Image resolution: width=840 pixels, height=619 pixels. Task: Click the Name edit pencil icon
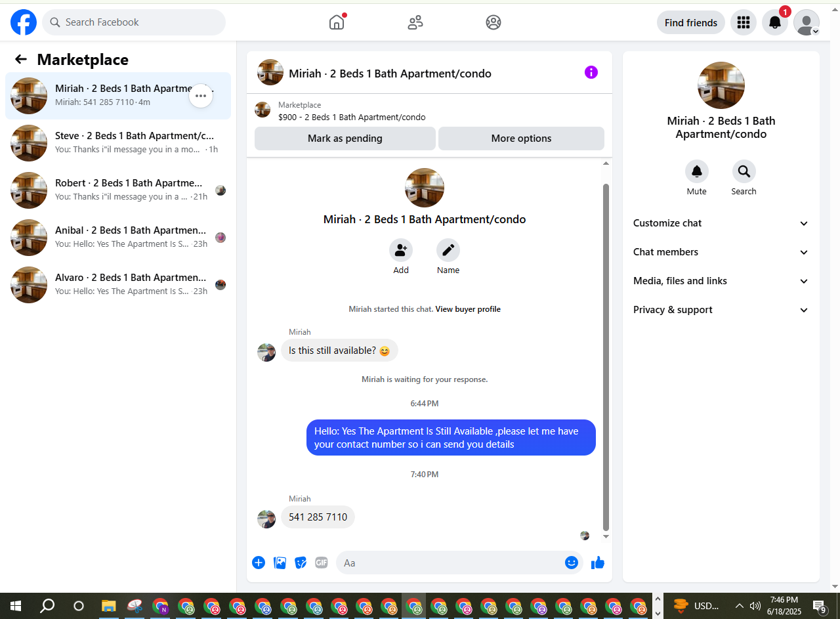[x=448, y=250]
